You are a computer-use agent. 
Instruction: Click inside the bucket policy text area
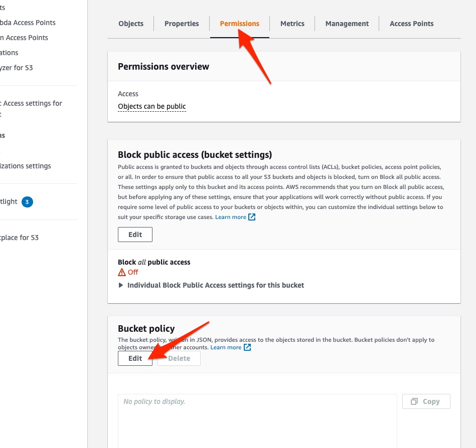point(256,421)
